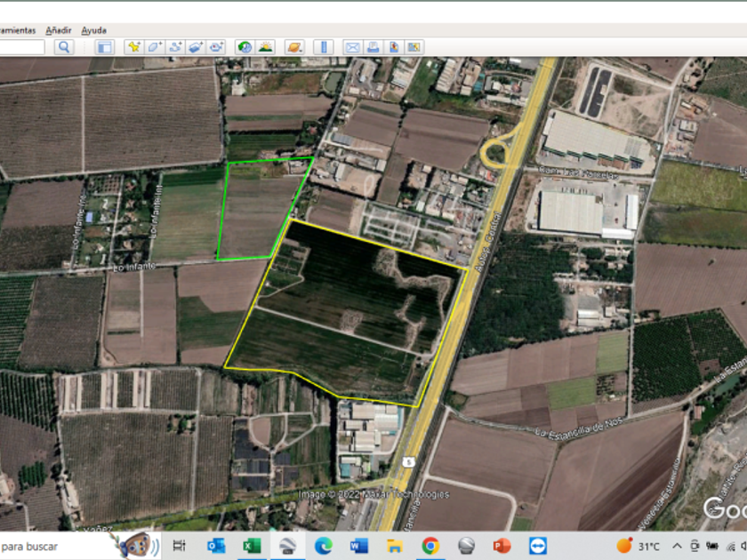
Task: Open the Ayuda menu
Action: point(93,30)
